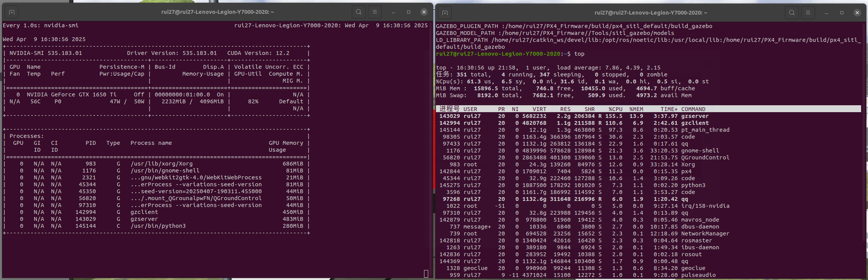Click the 56C GPU temperature value
Viewport: 868px width, 280px height.
coord(35,101)
